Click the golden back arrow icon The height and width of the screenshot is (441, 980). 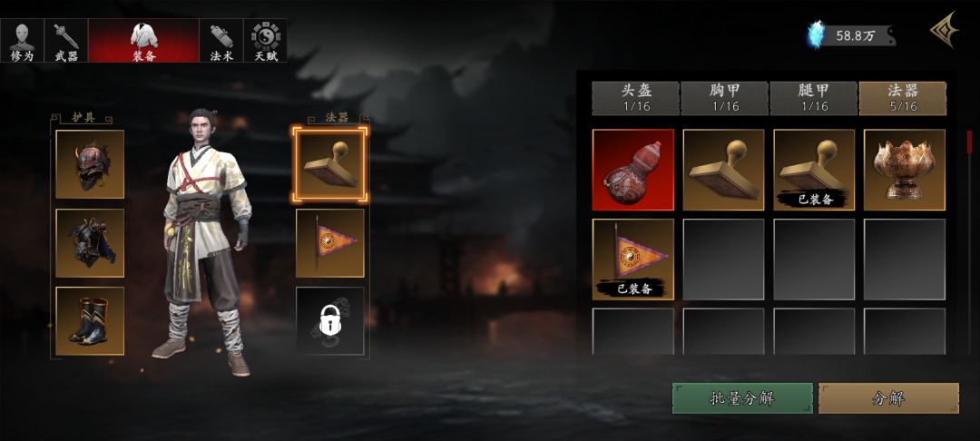tap(944, 30)
